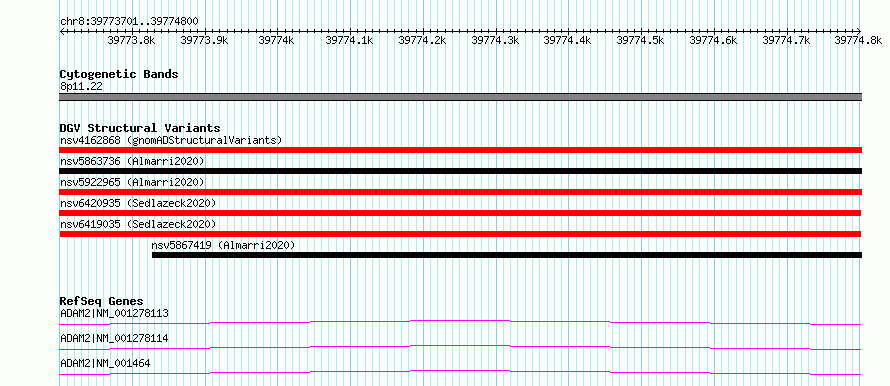The height and width of the screenshot is (386, 890).
Task: Click the 39774.2k ruler tick label
Action: click(x=422, y=40)
